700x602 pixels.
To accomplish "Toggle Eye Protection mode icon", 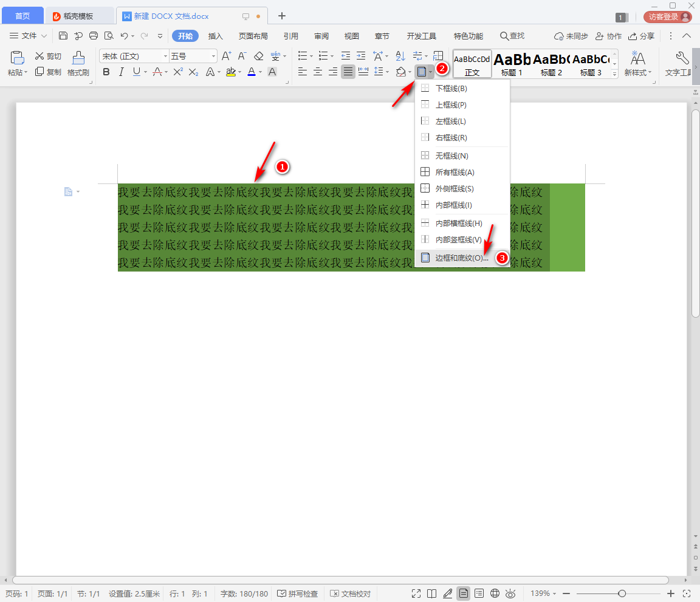I will [510, 593].
